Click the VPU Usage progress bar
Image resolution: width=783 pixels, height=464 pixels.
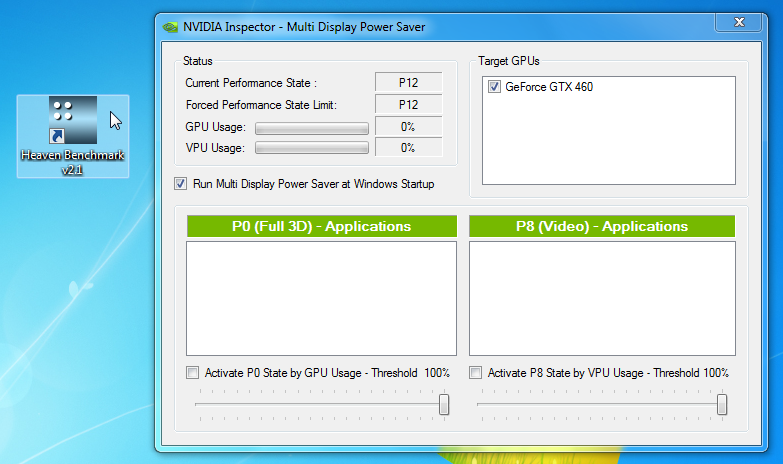pyautogui.click(x=312, y=148)
